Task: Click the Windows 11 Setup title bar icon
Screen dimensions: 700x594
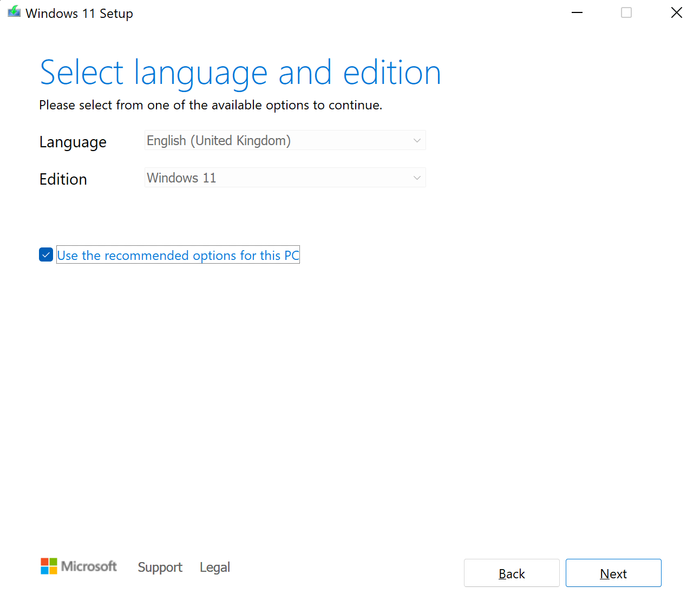Action: tap(14, 11)
